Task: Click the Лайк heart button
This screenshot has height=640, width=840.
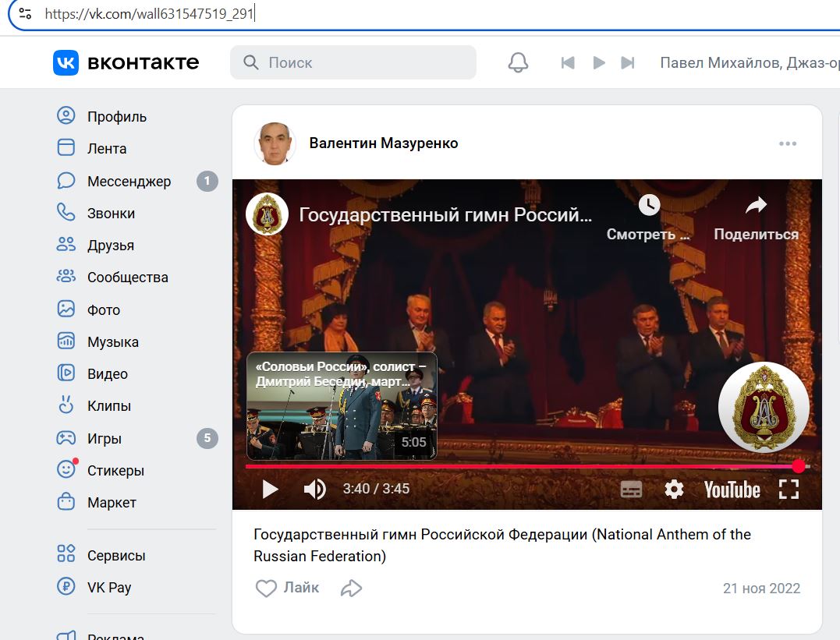Action: (x=287, y=588)
